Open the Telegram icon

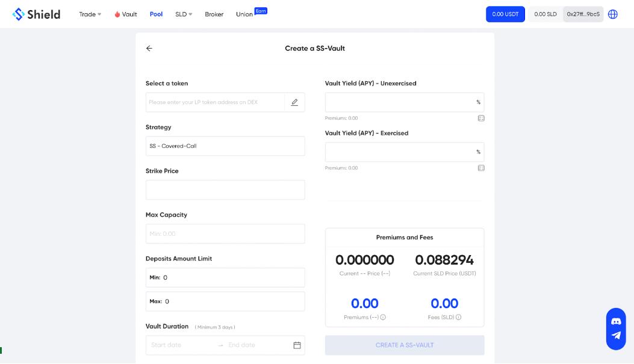coord(616,336)
